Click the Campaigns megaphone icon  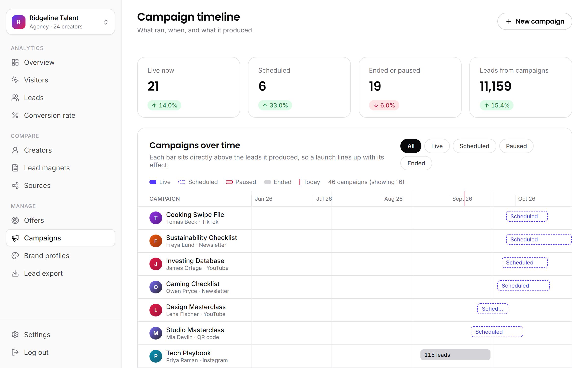point(15,238)
